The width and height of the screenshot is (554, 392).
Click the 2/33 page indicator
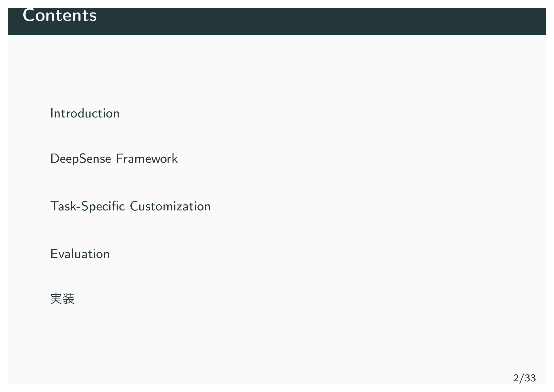[524, 378]
